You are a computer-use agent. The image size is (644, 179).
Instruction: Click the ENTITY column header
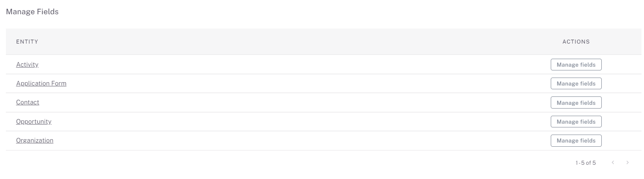27,42
